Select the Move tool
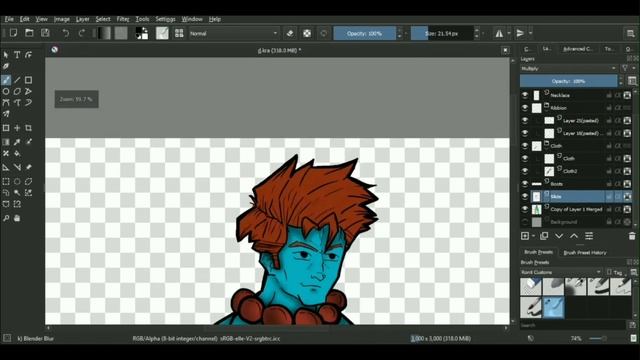This screenshot has width=640, height=360. point(17,128)
